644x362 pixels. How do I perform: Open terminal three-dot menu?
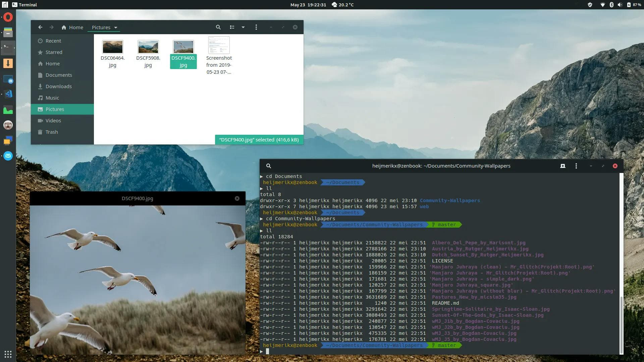pyautogui.click(x=576, y=166)
